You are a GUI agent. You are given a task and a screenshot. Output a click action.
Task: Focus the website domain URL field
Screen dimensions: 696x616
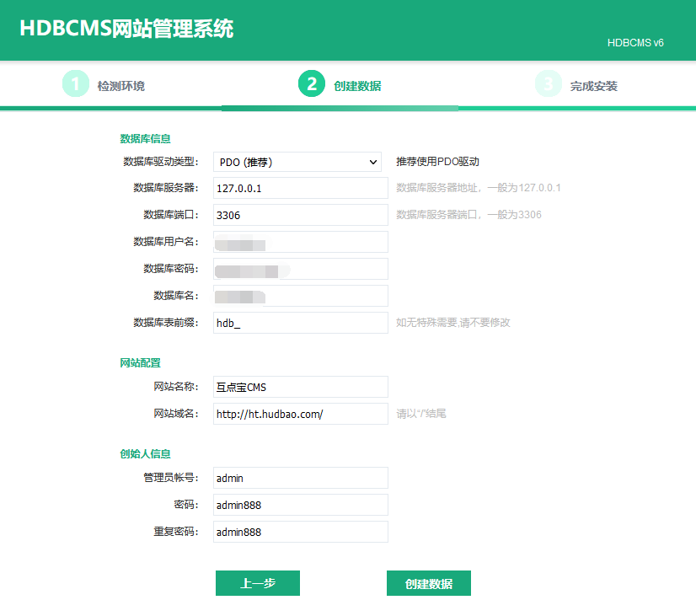click(x=300, y=414)
